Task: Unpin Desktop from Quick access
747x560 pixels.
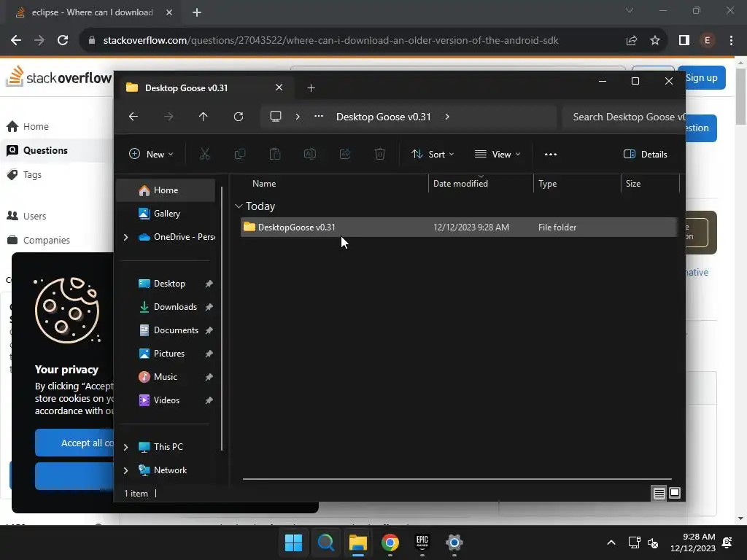Action: tap(209, 284)
